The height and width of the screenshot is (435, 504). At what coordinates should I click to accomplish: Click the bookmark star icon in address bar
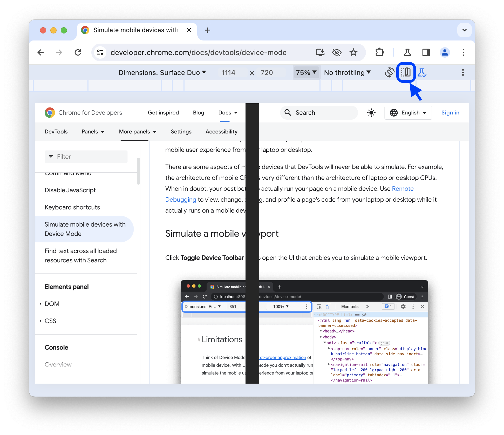(353, 52)
